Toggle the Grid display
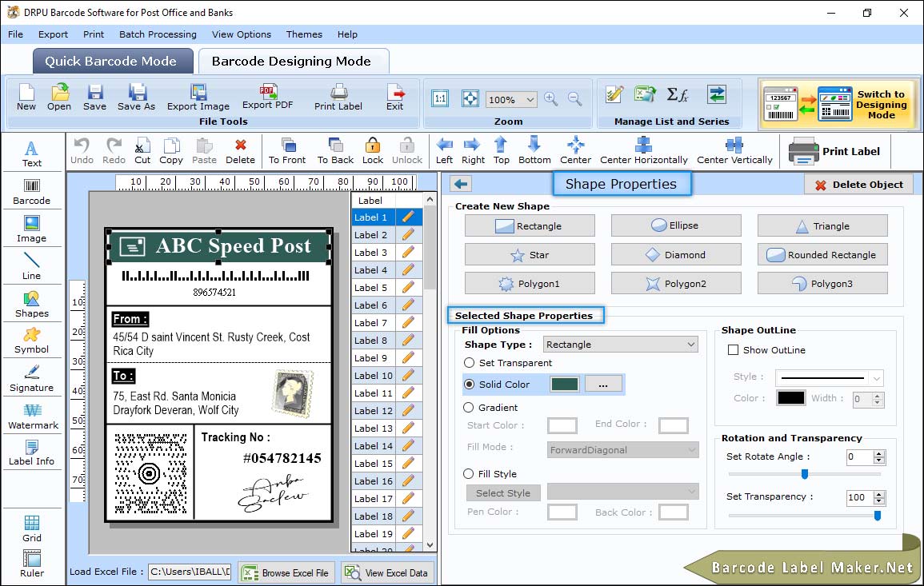 coord(32,528)
